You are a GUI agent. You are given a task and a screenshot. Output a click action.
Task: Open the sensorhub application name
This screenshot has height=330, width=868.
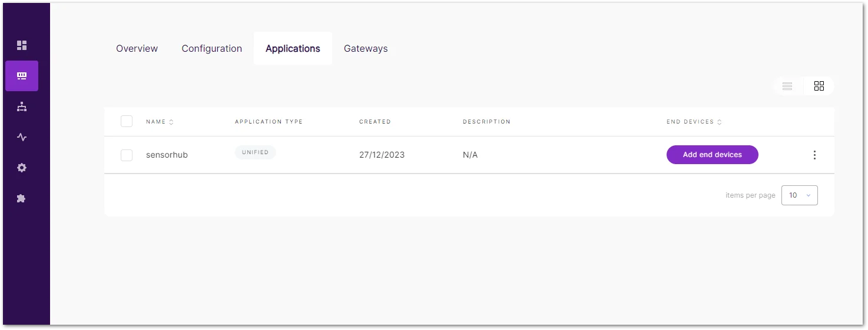[167, 155]
